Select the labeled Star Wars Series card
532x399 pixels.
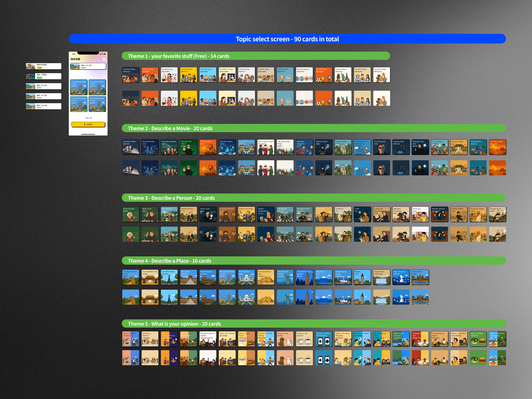point(497,147)
